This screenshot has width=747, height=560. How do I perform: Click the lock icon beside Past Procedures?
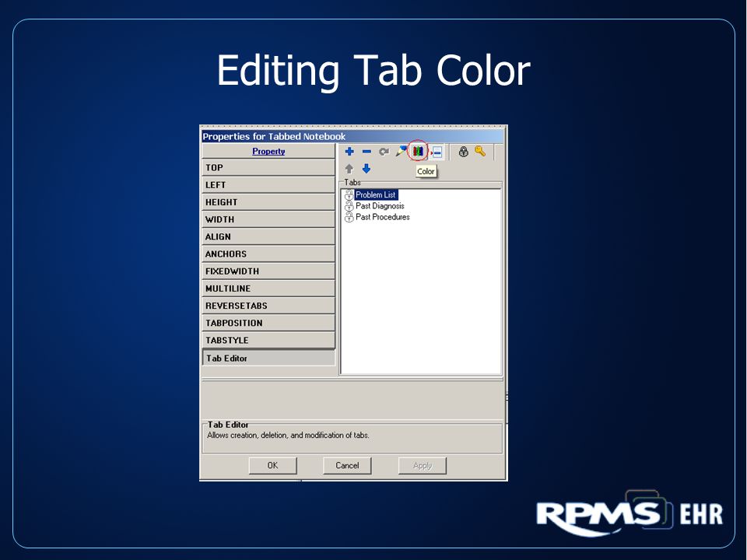click(x=349, y=217)
